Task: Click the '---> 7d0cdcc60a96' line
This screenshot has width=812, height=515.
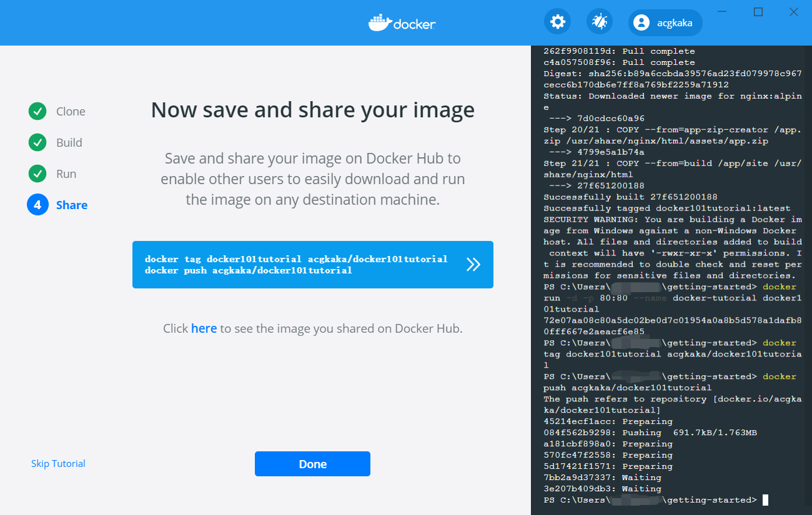Action: click(597, 119)
